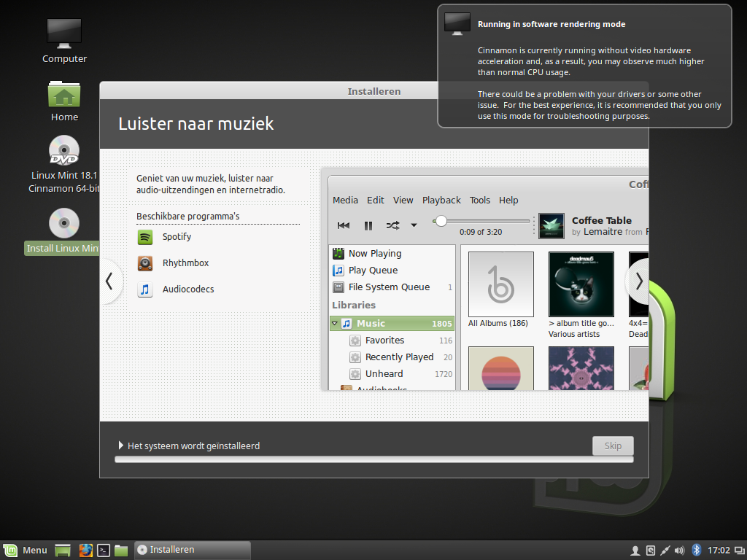Click the deadmau5 album cover

tap(581, 284)
